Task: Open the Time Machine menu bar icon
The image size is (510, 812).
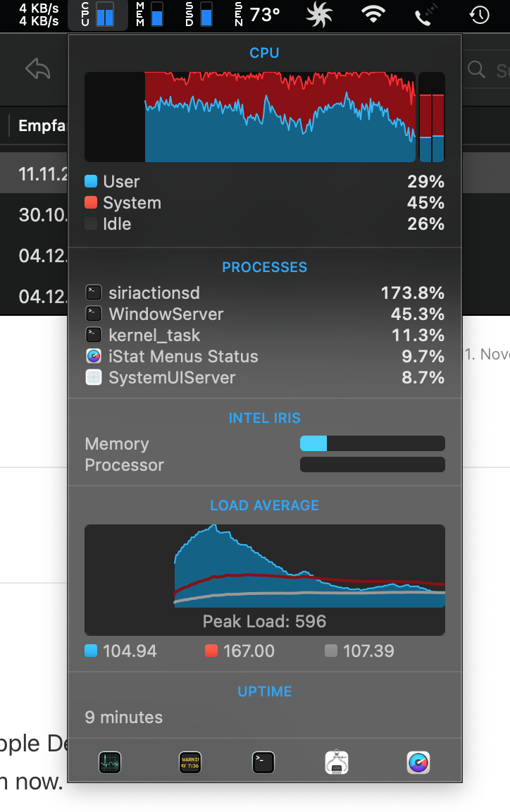Action: coord(480,15)
